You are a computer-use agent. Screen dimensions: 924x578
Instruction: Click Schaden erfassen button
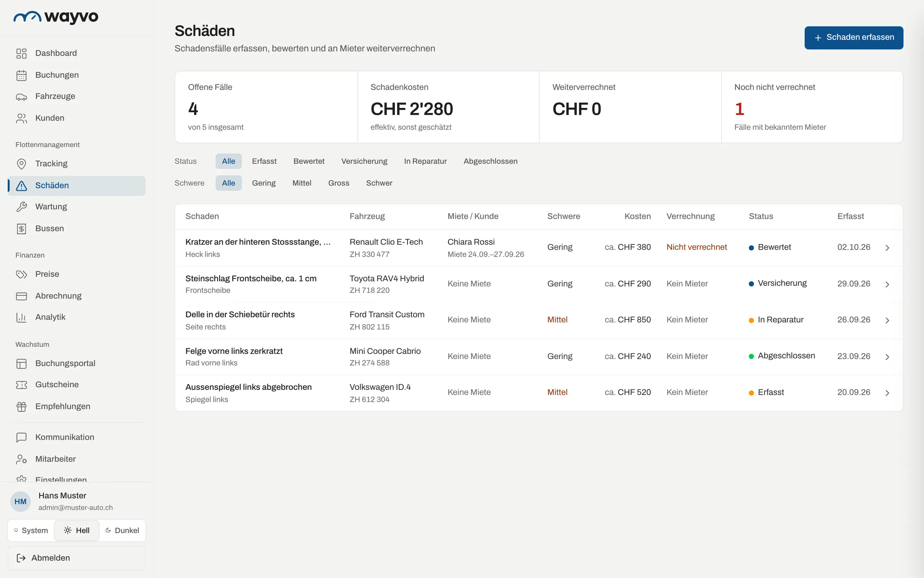(x=854, y=37)
